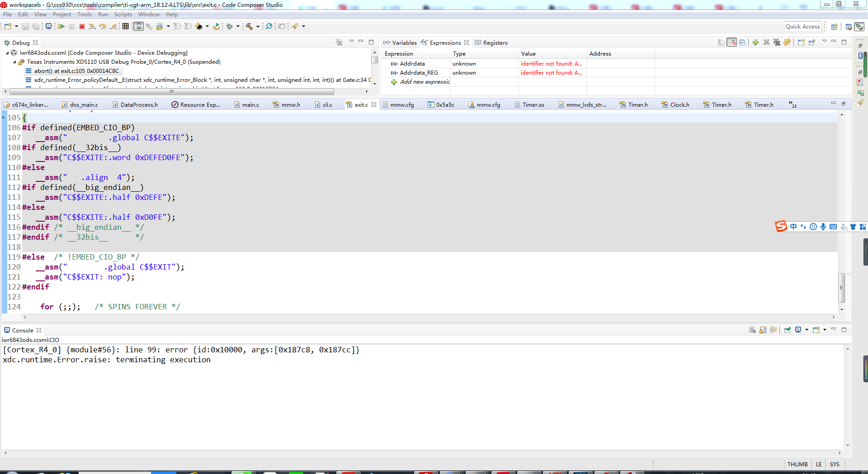Click the New toolbar icon
Image resolution: width=868 pixels, height=474 pixels.
pyautogui.click(x=8, y=27)
